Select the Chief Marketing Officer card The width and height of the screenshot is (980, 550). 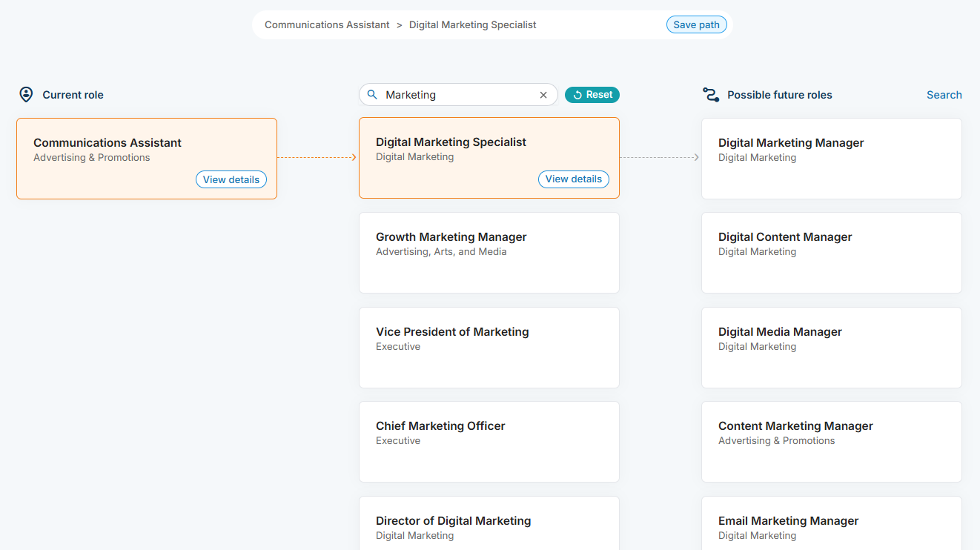click(489, 441)
